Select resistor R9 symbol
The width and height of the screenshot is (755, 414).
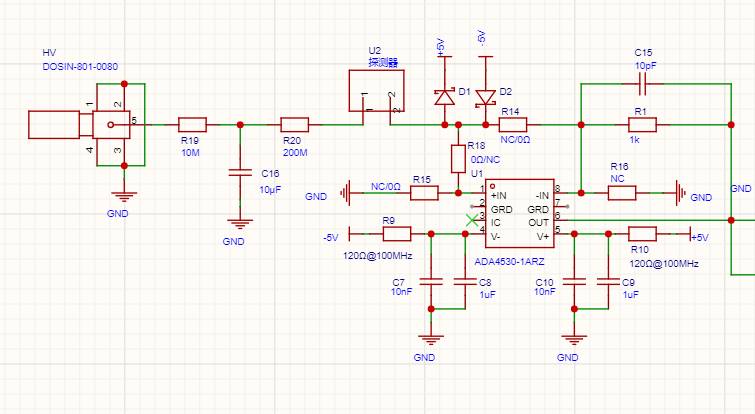click(397, 234)
